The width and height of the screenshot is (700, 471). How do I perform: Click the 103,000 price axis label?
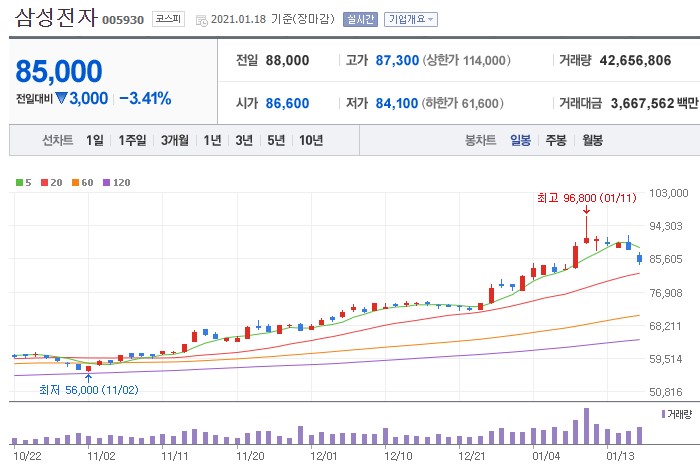pos(668,193)
